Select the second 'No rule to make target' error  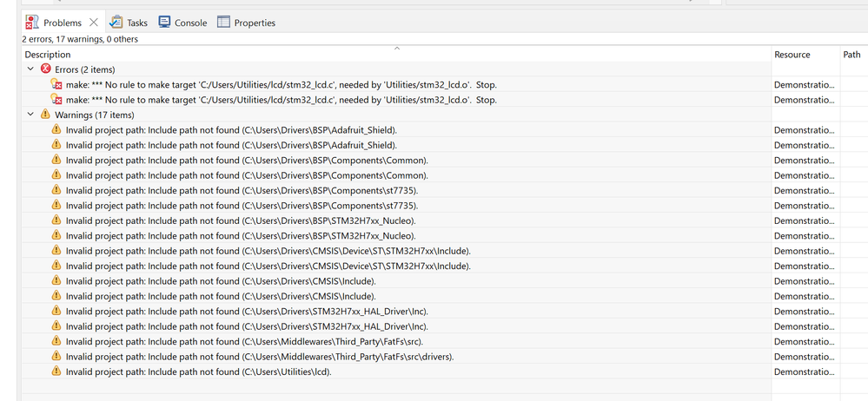coord(282,100)
